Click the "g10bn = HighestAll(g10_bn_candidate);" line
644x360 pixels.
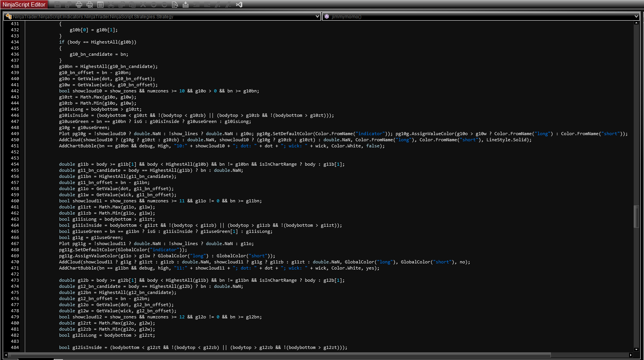pos(108,66)
